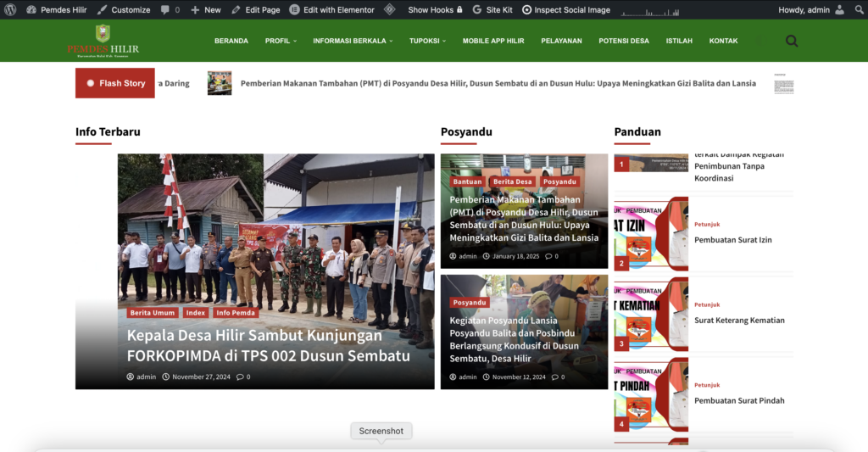Open the comments bubble in admin bar
Screen dimensions: 868x452
tap(170, 9)
